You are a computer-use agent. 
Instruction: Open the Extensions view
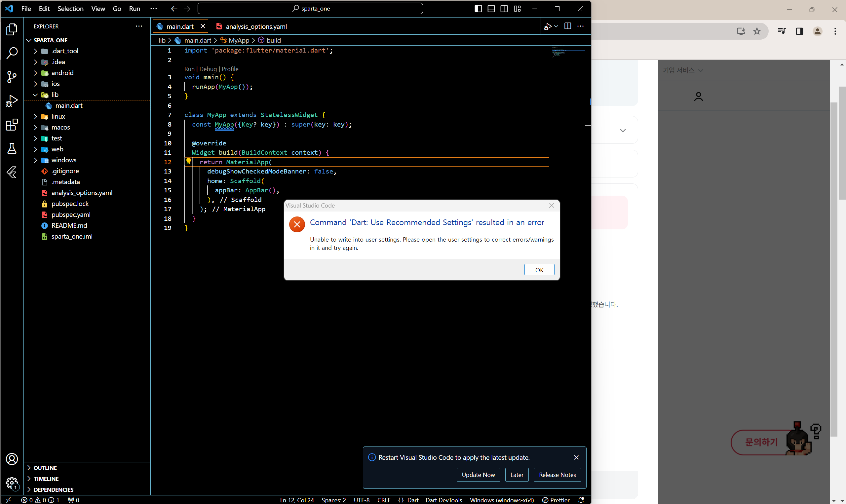(12, 125)
